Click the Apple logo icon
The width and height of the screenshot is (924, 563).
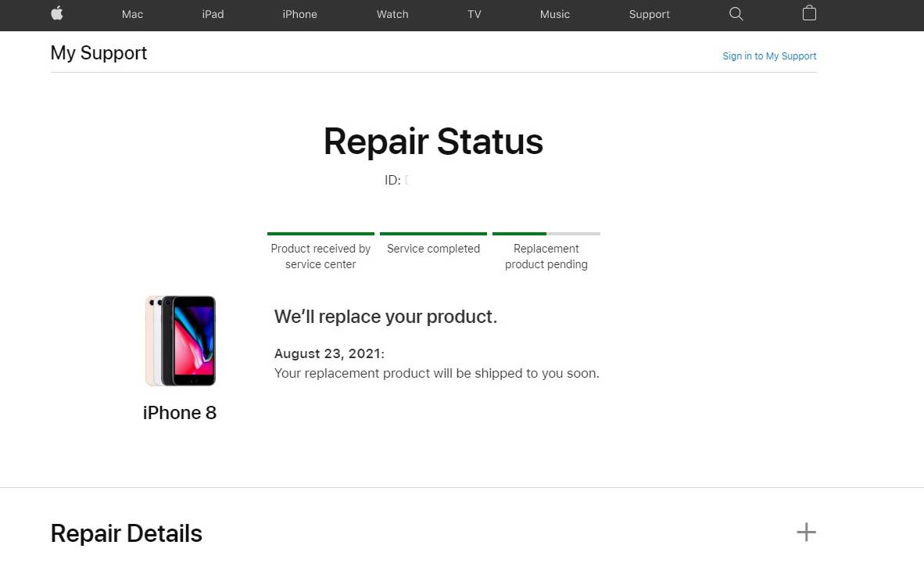[x=57, y=13]
